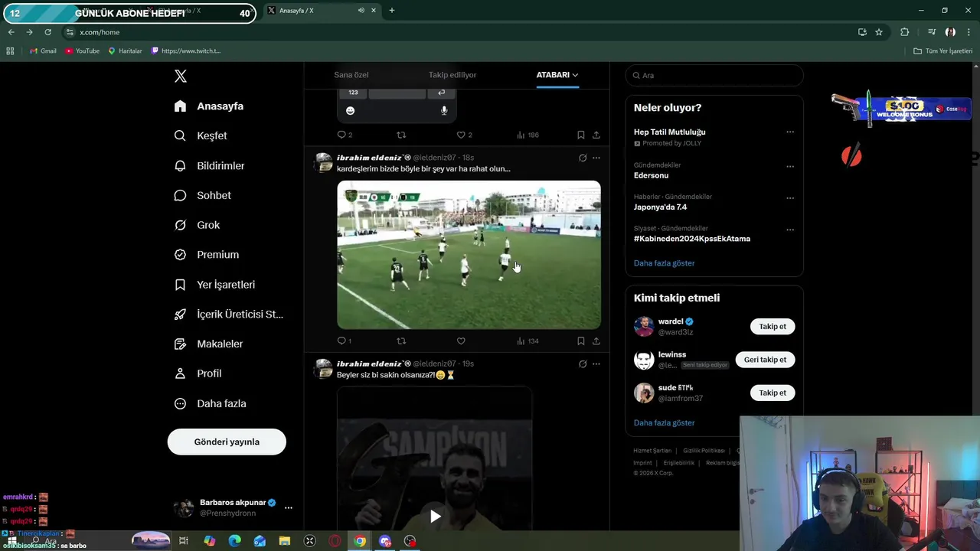Image resolution: width=980 pixels, height=551 pixels.
Task: Expand Daha fazla in the sidebar
Action: tap(210, 403)
